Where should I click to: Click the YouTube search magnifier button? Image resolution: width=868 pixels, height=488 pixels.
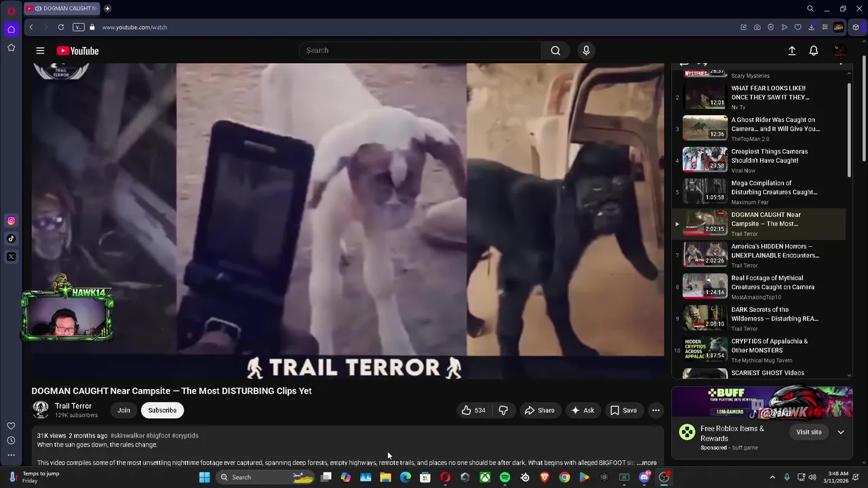tap(555, 51)
